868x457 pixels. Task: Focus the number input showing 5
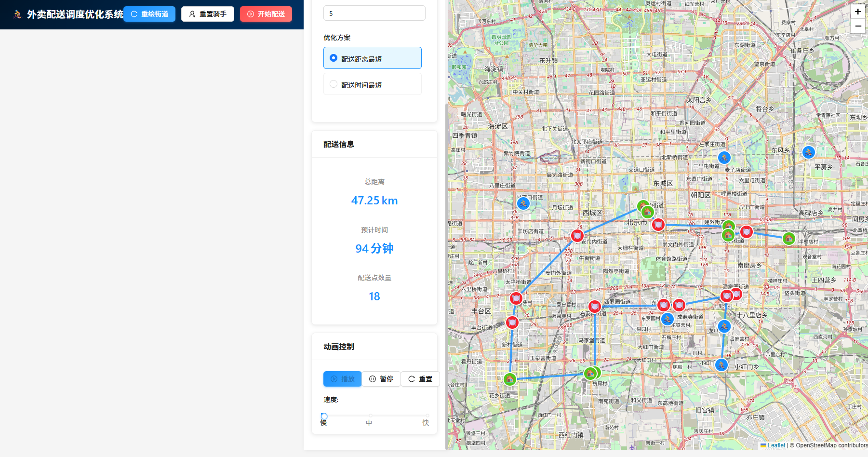(374, 13)
